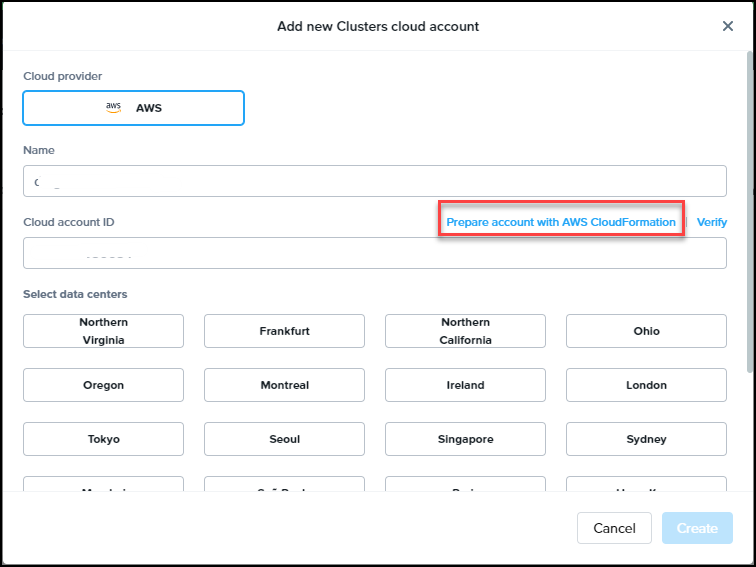
Task: Select the Oregon data center
Action: click(x=103, y=385)
